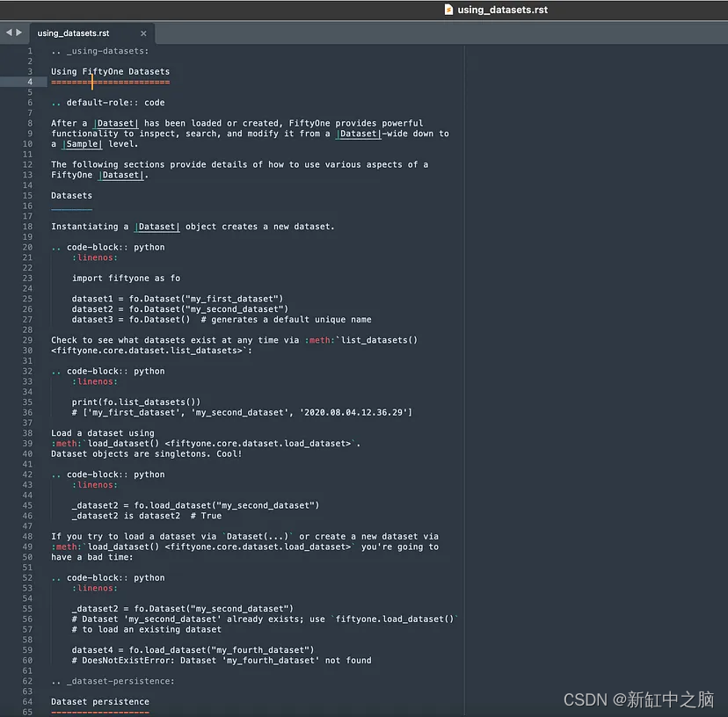Click 'print(fo.list_datasets())' on line 35
This screenshot has height=717, width=728.
[136, 402]
